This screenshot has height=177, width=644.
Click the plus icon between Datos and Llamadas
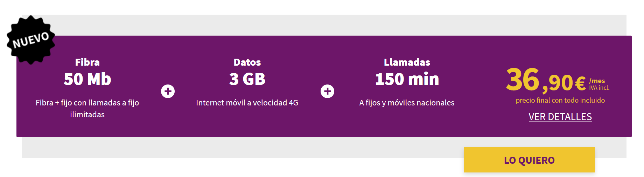327,91
